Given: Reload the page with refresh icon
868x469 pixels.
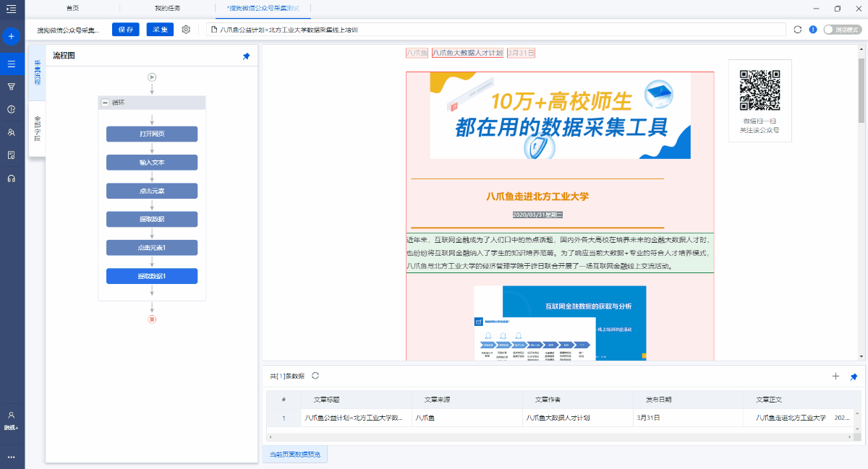Looking at the screenshot, I should [798, 30].
